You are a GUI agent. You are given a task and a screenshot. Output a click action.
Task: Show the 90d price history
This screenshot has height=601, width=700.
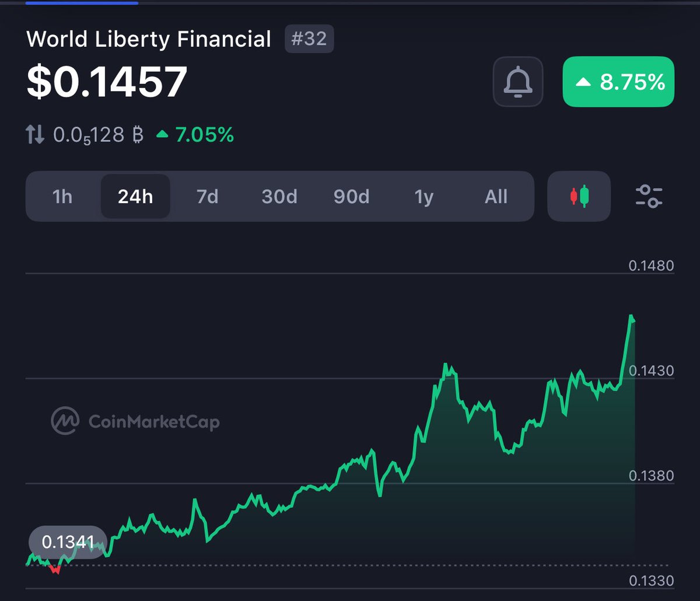tap(351, 197)
